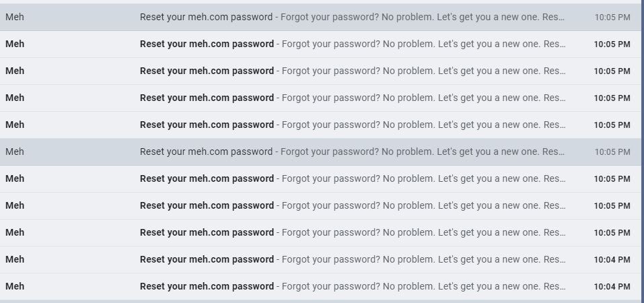Click the non-bold sender Meh on the second read email
The width and height of the screenshot is (644, 303).
click(x=15, y=151)
